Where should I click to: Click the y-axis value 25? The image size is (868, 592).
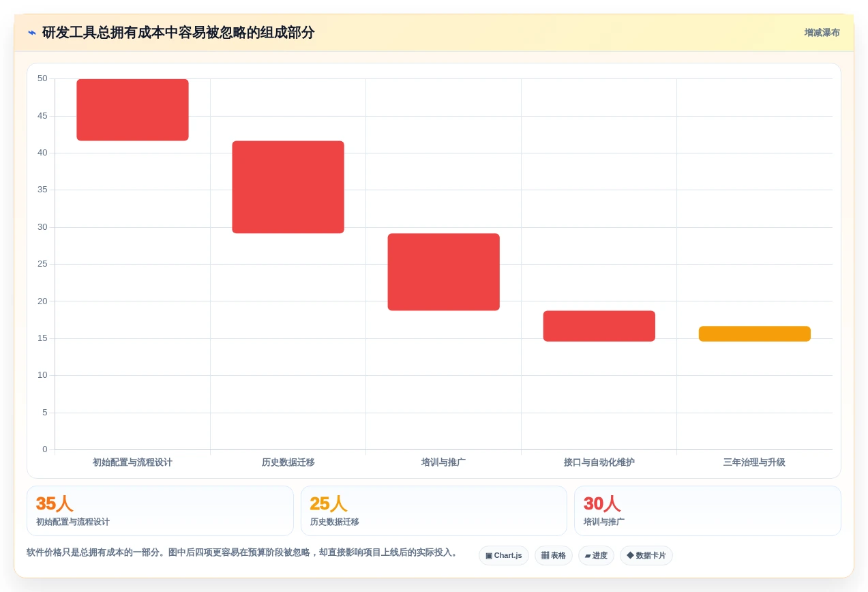tap(42, 264)
